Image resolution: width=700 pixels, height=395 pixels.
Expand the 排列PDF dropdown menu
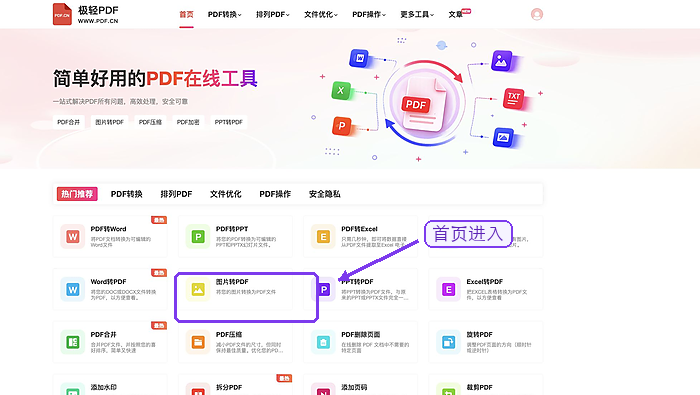273,14
